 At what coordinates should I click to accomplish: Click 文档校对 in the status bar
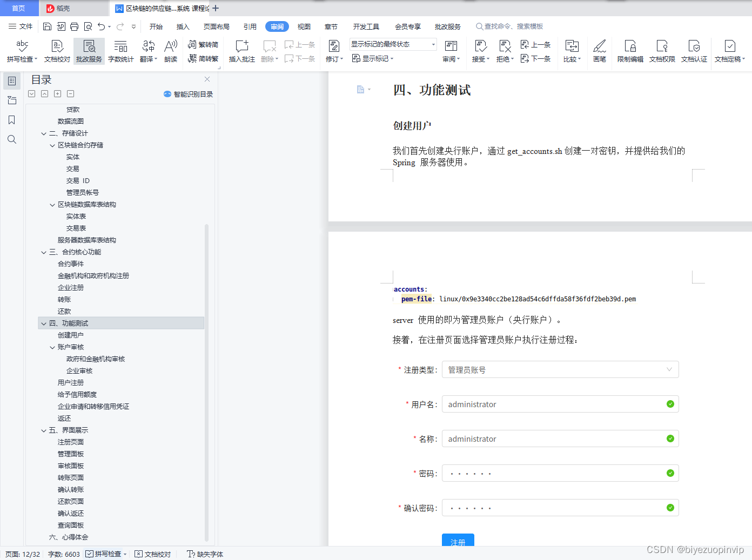point(153,554)
